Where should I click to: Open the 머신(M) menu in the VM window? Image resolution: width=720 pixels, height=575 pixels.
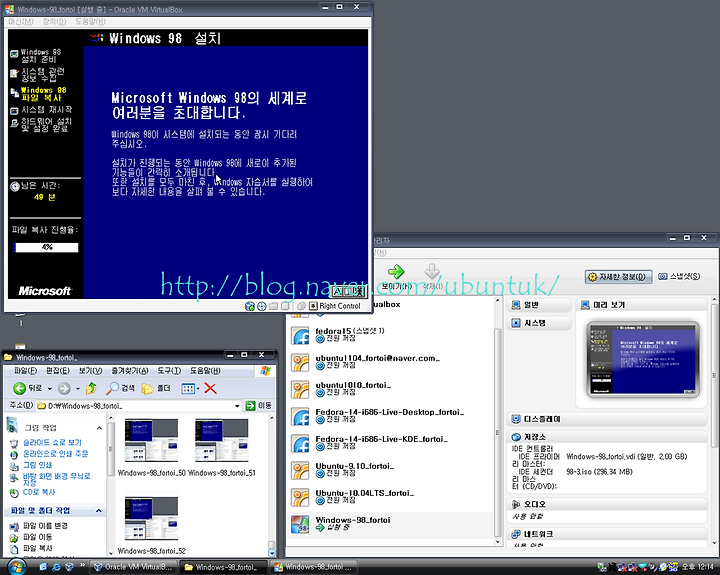coord(21,22)
